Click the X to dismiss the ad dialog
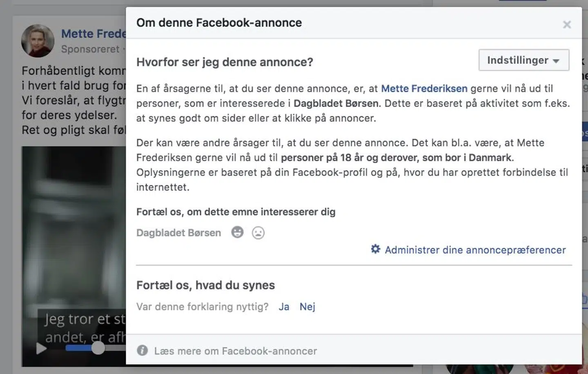588x374 pixels. [x=567, y=24]
